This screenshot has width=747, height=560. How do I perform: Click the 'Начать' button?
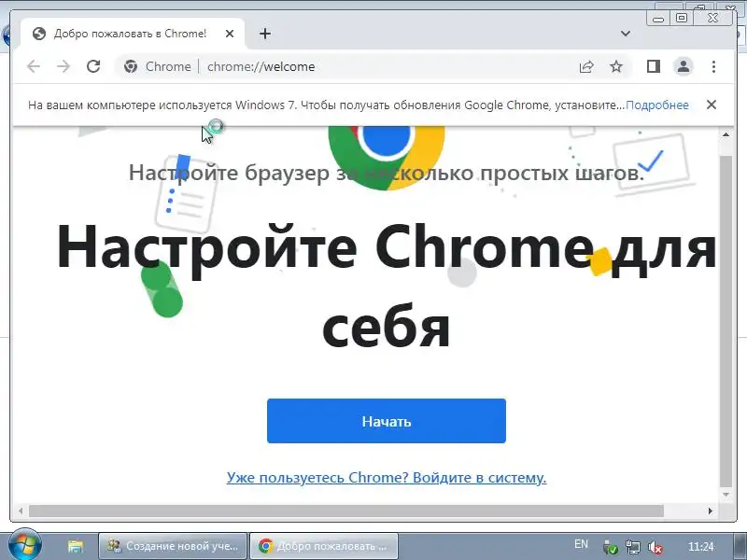(x=387, y=421)
